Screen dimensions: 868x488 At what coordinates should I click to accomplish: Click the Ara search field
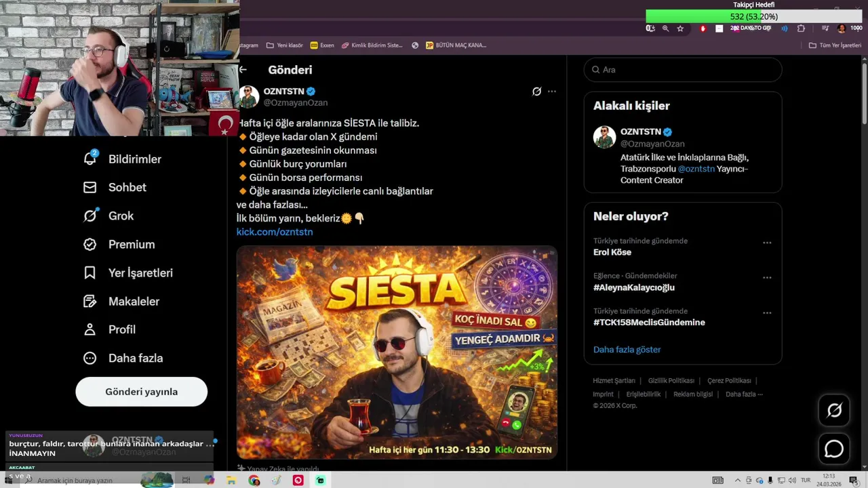[x=683, y=70]
